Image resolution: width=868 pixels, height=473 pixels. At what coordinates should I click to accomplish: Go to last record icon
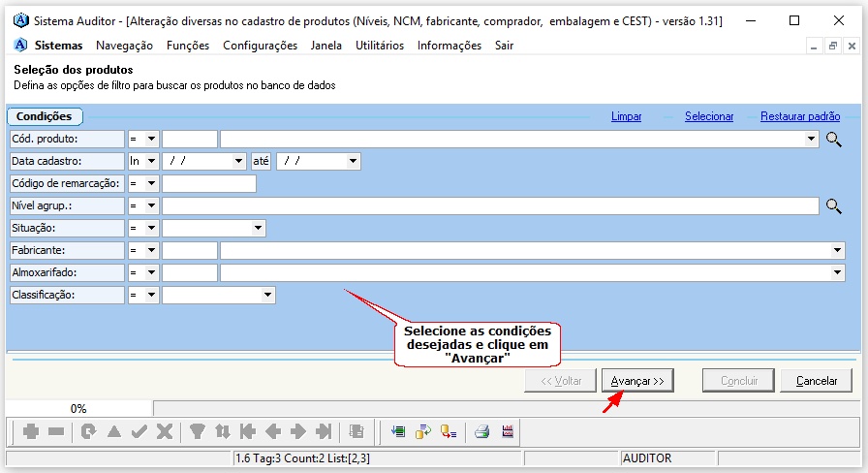[324, 431]
